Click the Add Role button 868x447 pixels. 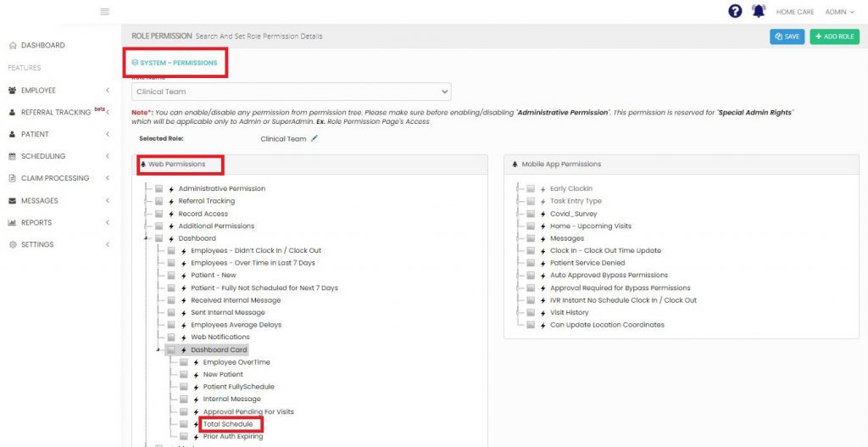pos(834,36)
